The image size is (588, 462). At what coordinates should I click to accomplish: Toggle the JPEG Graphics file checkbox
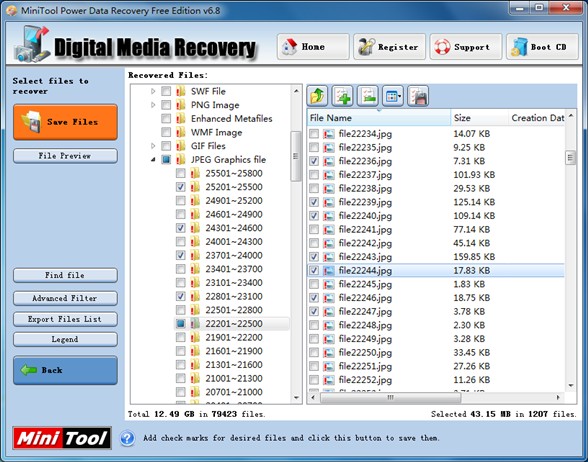[x=166, y=160]
